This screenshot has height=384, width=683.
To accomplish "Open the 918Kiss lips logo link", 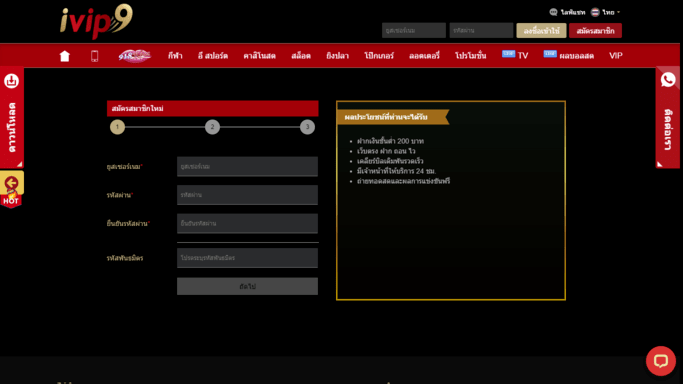I will point(135,56).
